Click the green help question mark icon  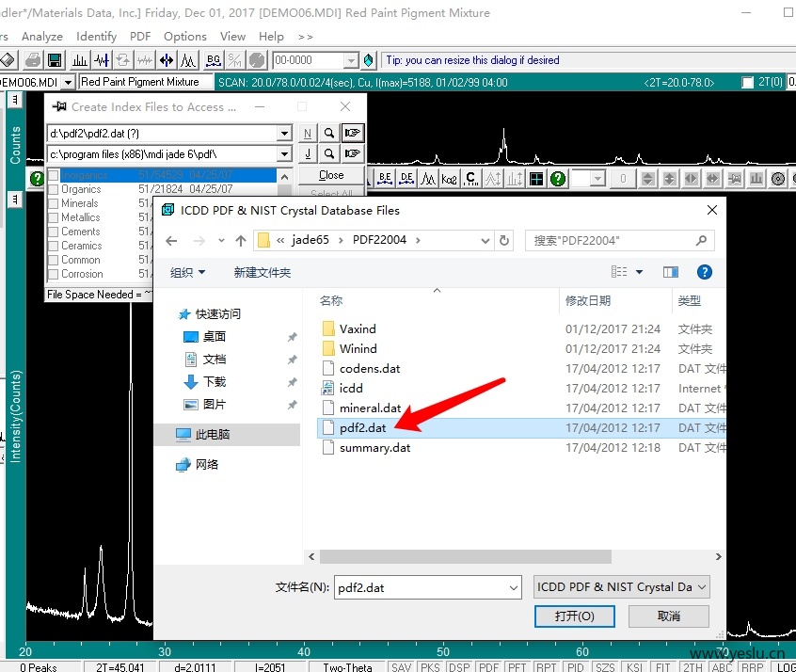pyautogui.click(x=558, y=179)
